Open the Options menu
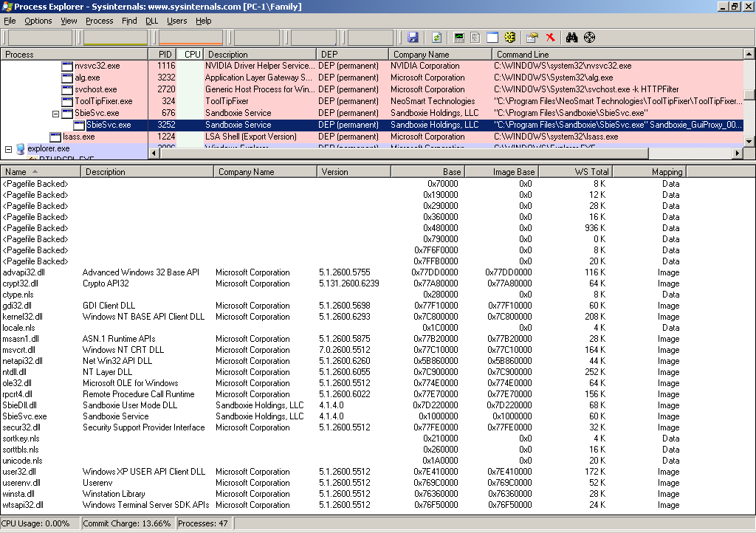 tap(38, 21)
